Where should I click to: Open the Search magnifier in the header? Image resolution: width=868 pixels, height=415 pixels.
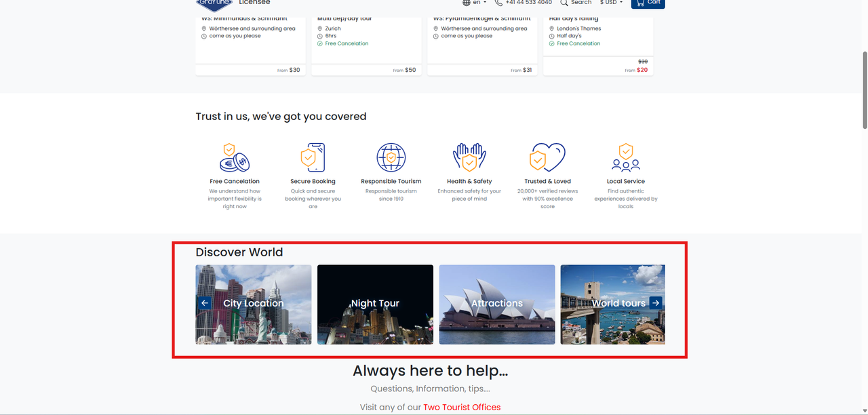tap(576, 3)
